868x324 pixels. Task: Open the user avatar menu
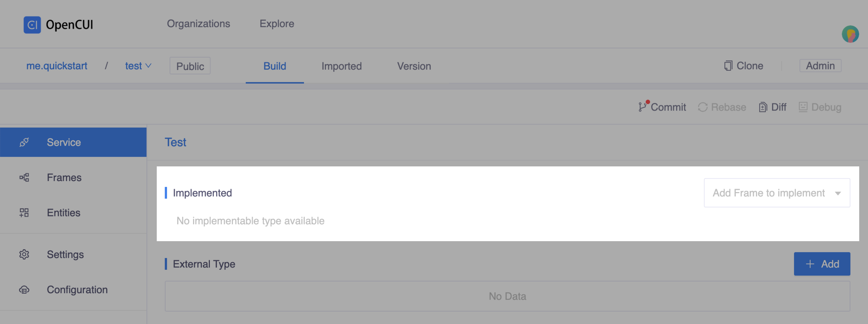[850, 34]
